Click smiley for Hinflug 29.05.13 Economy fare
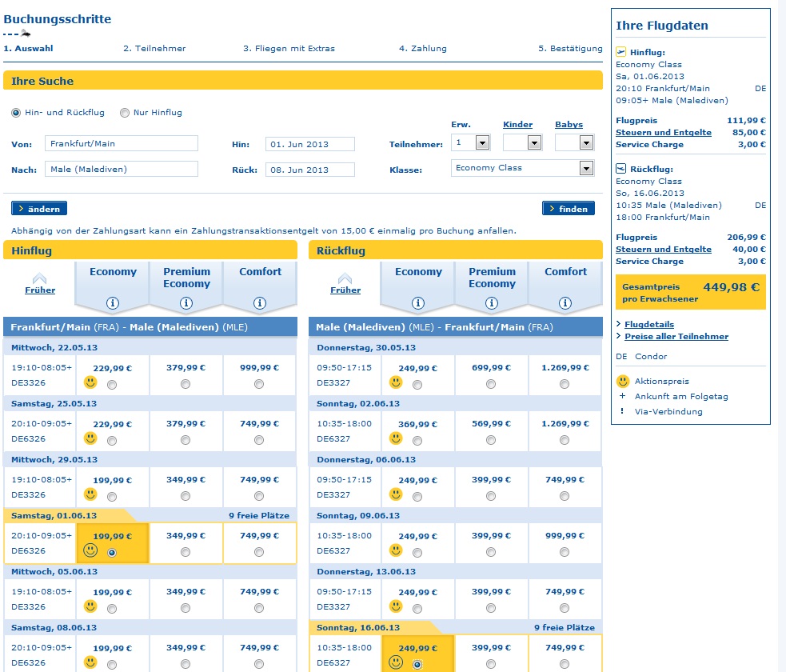This screenshot has width=786, height=672. pyautogui.click(x=90, y=494)
